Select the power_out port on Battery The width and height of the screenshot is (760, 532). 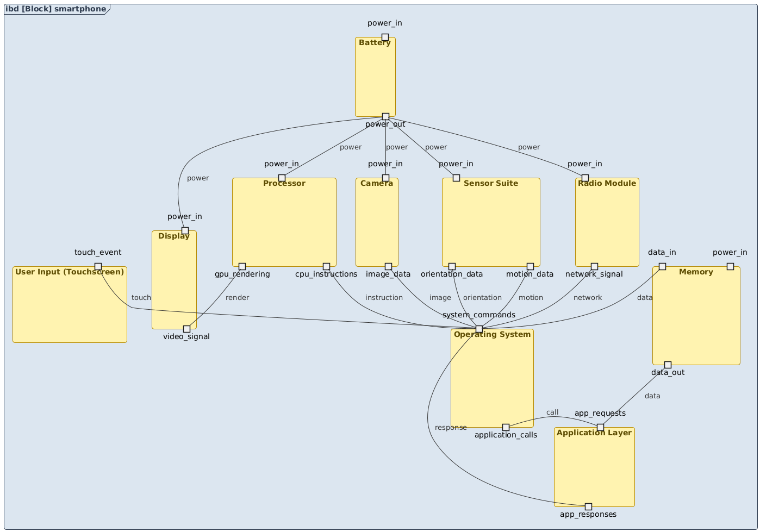tap(385, 116)
